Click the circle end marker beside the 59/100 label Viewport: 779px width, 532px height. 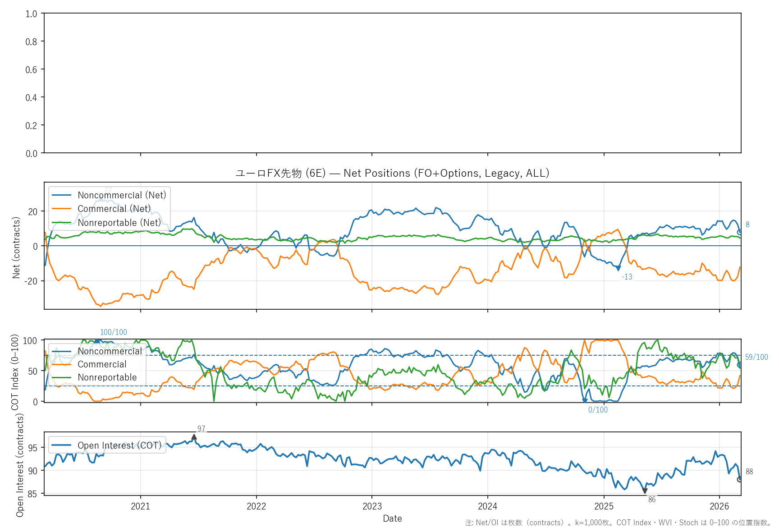click(x=739, y=365)
